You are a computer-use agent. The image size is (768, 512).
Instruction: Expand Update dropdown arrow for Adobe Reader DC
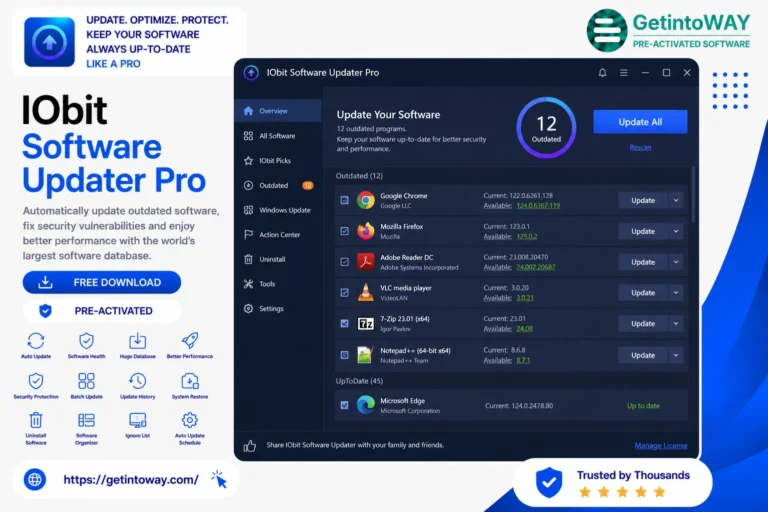pyautogui.click(x=676, y=262)
